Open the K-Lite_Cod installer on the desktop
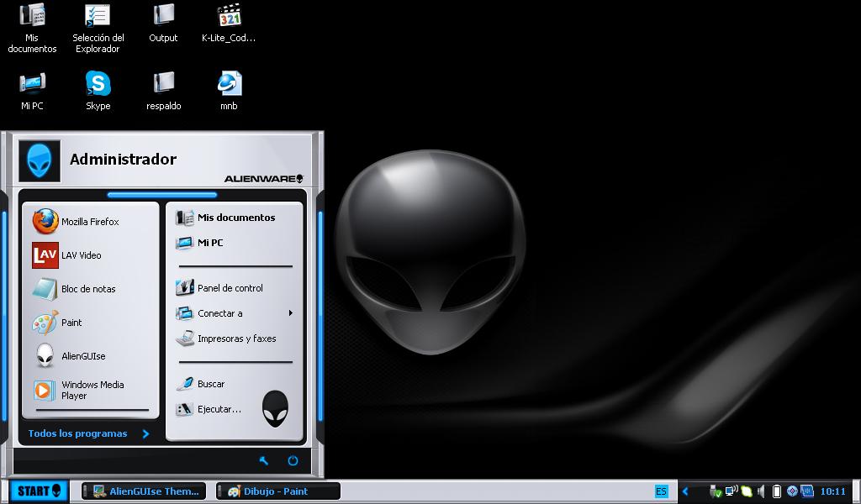 pyautogui.click(x=229, y=15)
